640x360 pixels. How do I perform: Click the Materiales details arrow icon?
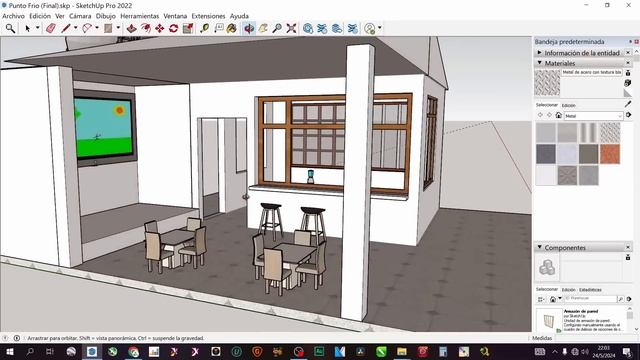pyautogui.click(x=629, y=115)
